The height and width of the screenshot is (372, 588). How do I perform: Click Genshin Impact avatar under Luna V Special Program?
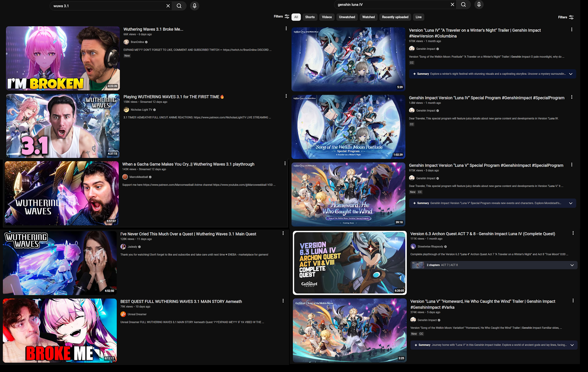(412, 178)
